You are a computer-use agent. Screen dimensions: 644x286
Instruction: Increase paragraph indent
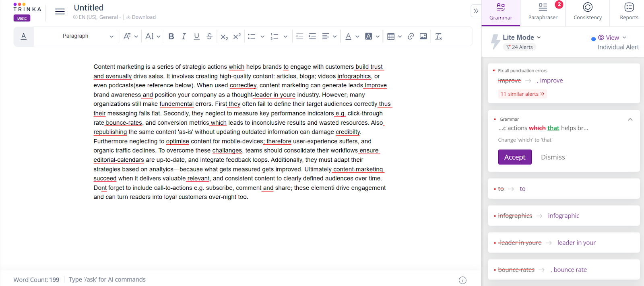click(x=312, y=36)
